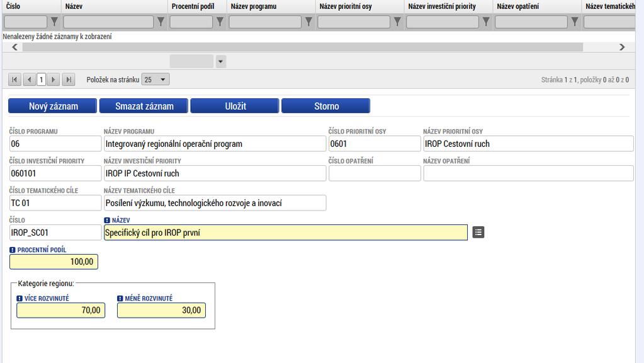Sort by the Název column header
Screen dimensions: 644x363
click(x=74, y=6)
